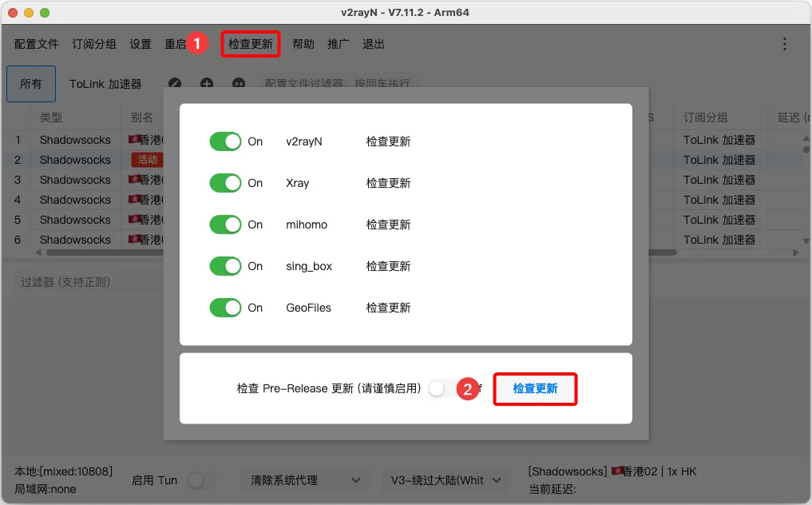The height and width of the screenshot is (505, 812).
Task: Select Shadowsocks in row 6
Action: [75, 240]
